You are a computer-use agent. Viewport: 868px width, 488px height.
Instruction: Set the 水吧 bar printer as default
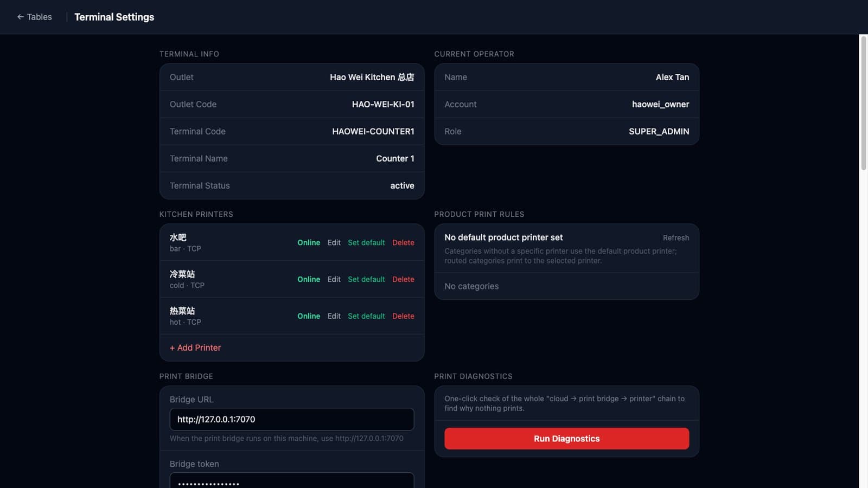click(x=366, y=242)
